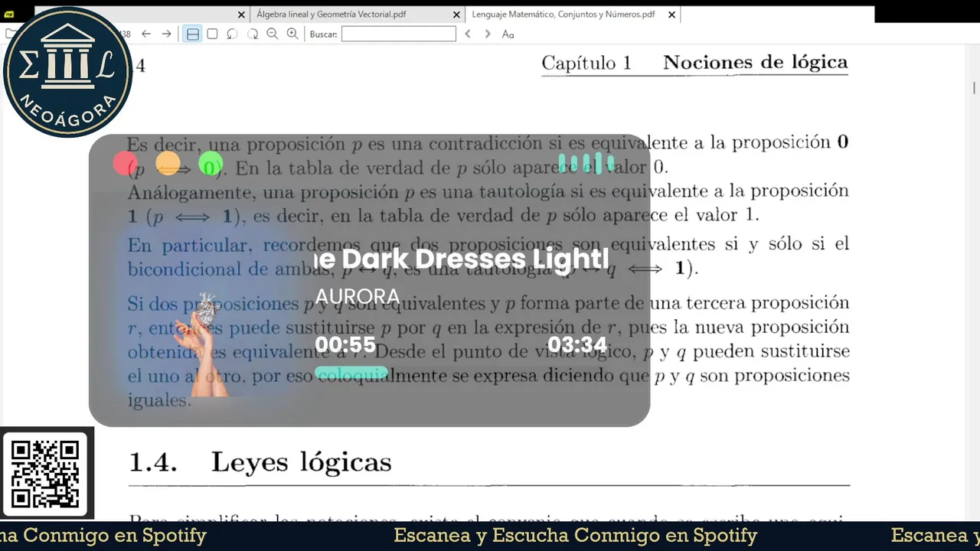Viewport: 980px width, 551px height.
Task: Click the Capítulo 1 Nociones de lógica header
Action: pos(694,63)
